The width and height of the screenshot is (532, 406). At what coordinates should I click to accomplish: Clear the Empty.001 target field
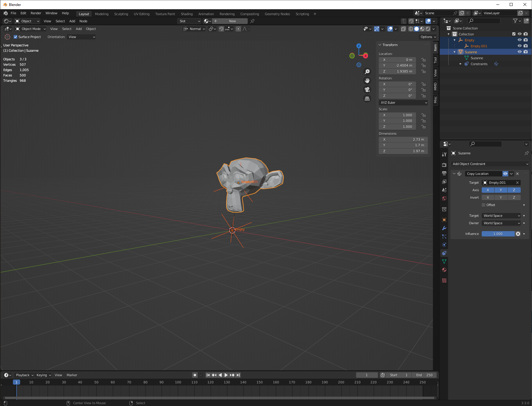[517, 183]
